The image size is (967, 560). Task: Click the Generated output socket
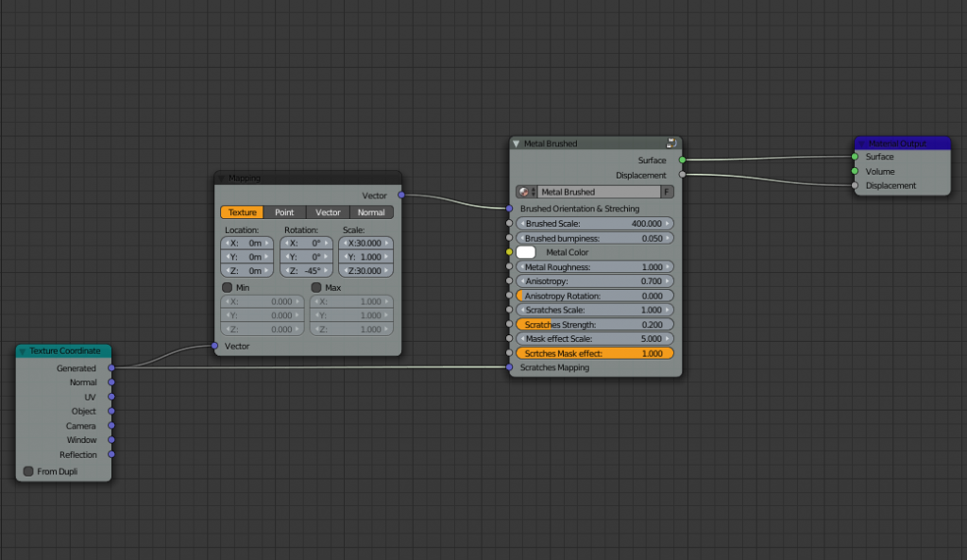click(111, 367)
